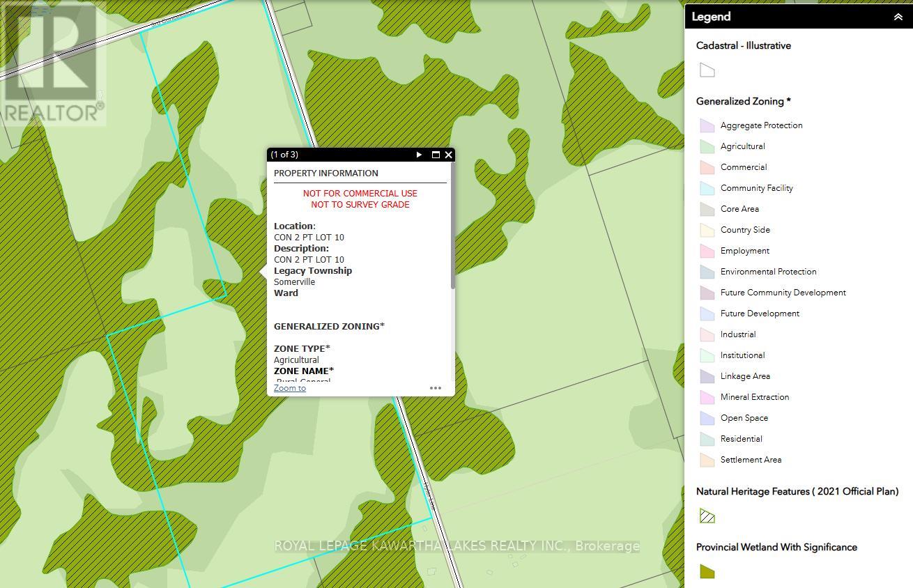
Task: Click the 'Settlement Area' legend label
Action: pyautogui.click(x=751, y=460)
